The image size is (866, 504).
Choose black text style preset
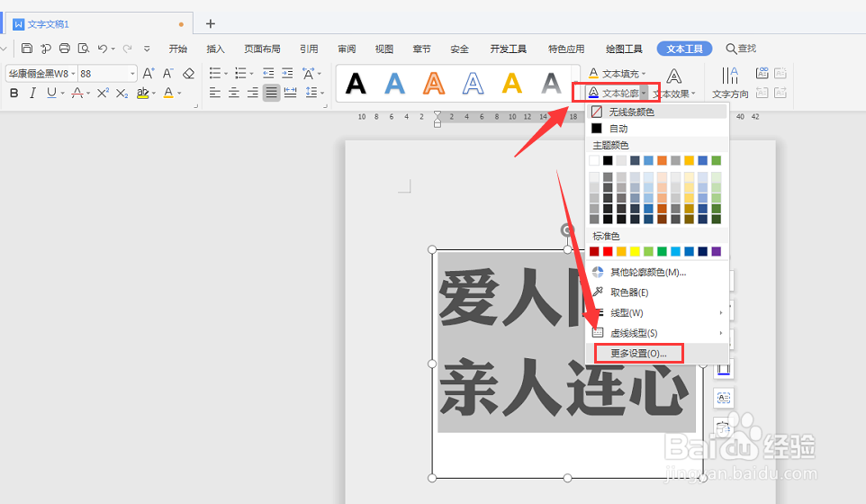pyautogui.click(x=356, y=84)
